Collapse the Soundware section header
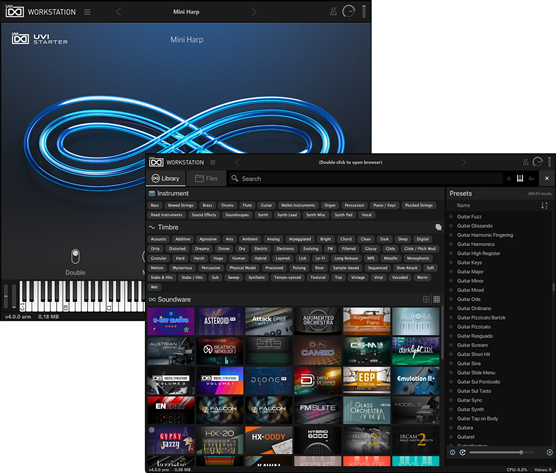 coord(170,300)
